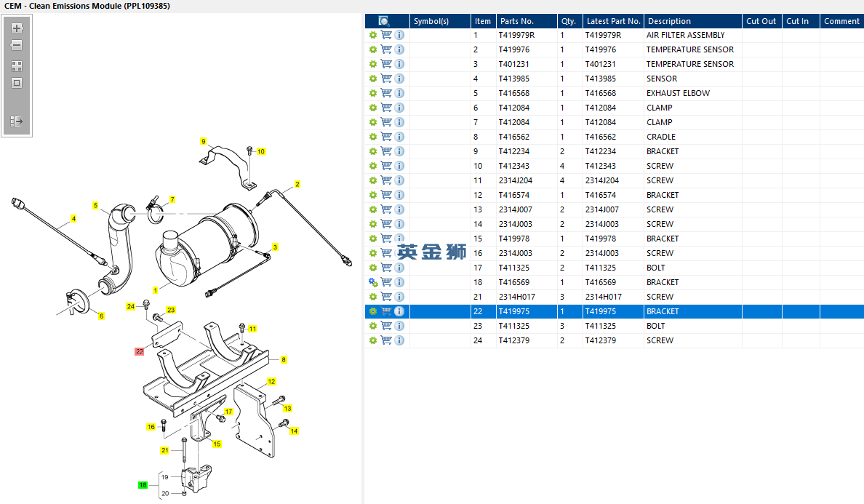This screenshot has height=504, width=864.
Task: Select callout 1 on the diagram
Action: 155,289
